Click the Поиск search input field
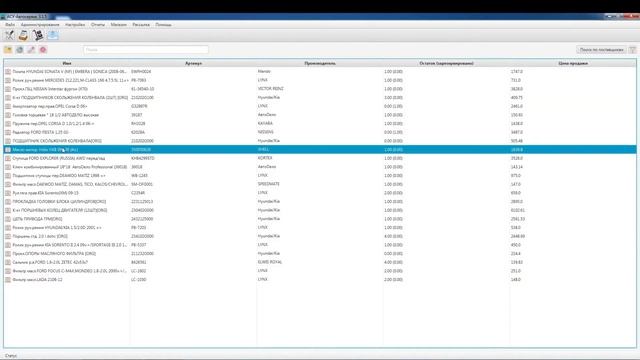Image resolution: width=640 pixels, height=360 pixels. [146, 50]
